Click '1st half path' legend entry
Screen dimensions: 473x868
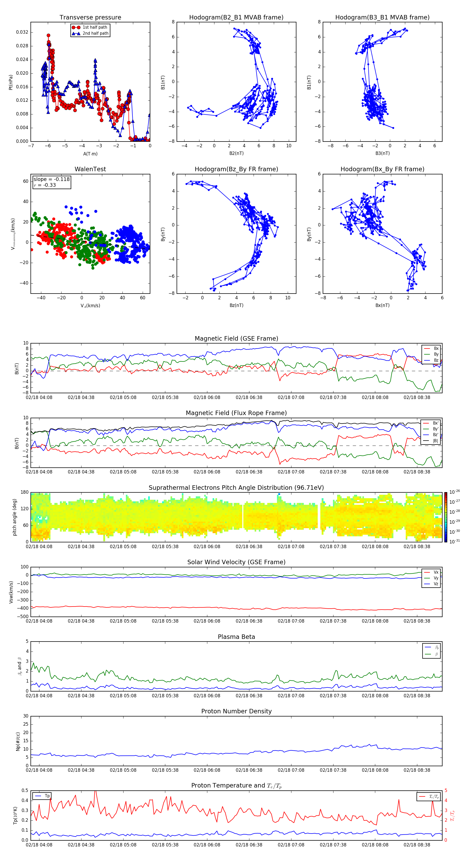coord(90,27)
